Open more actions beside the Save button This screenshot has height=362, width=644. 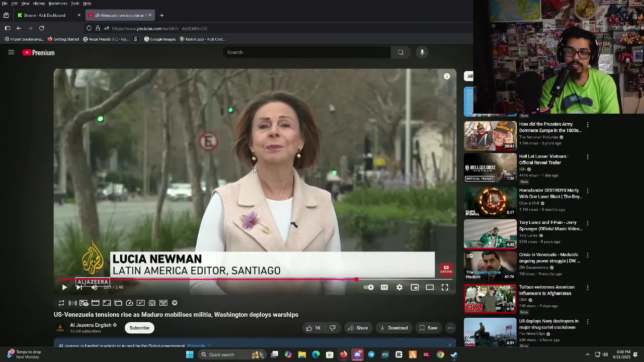point(450,328)
